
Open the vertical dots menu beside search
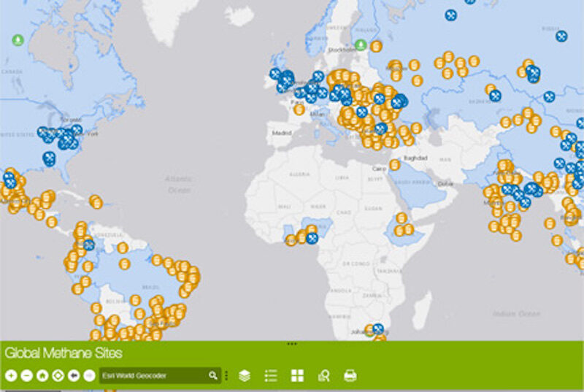[x=226, y=376]
